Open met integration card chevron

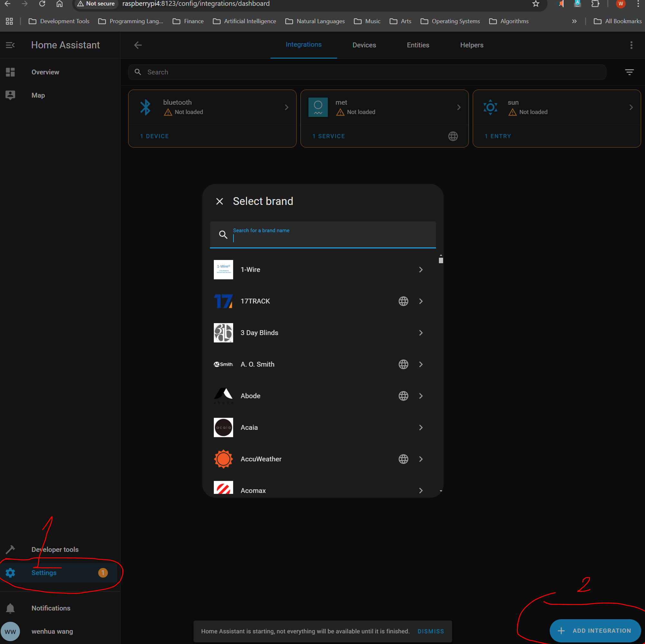coord(459,107)
